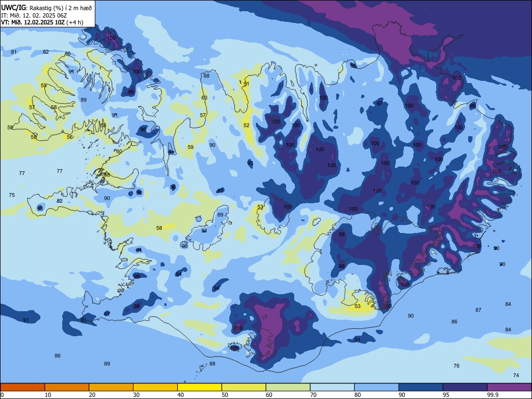Click the humidity value 51 on the map
Image resolution: width=532 pixels, height=399 pixels.
(x=246, y=84)
